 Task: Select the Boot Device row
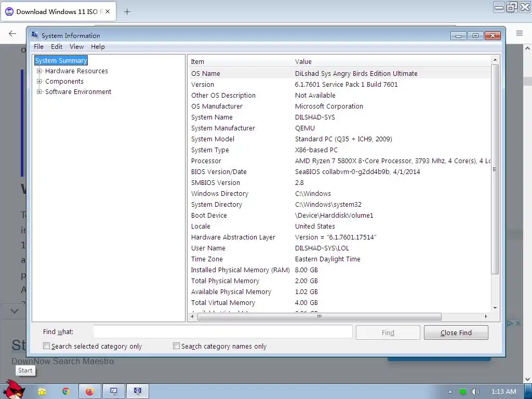click(x=339, y=216)
